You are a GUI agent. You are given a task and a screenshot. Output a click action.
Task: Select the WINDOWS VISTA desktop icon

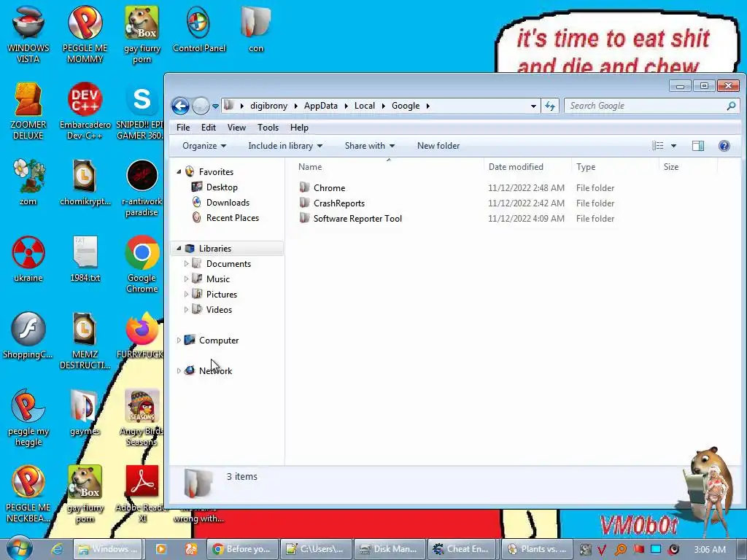click(28, 35)
